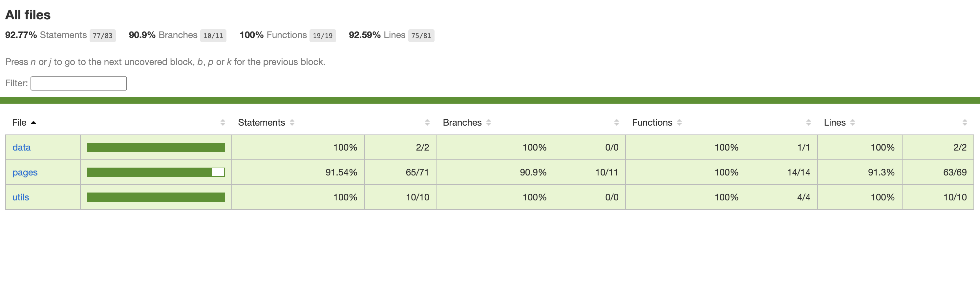Open the utils coverage report
This screenshot has height=286, width=980.
[x=21, y=197]
